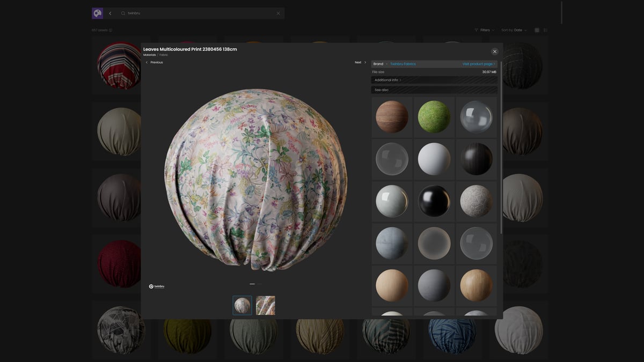Screen dimensions: 644x362
Task: Open the Visit product page link
Action: (478, 63)
